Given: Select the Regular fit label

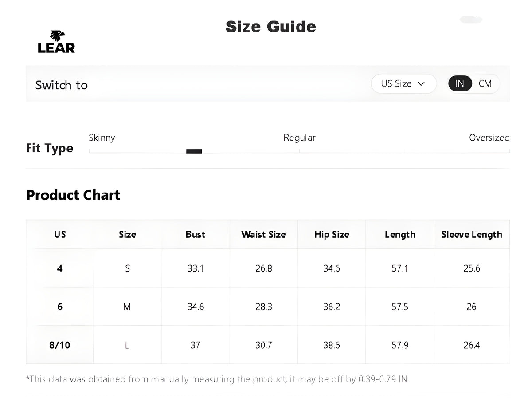Looking at the screenshot, I should tap(300, 138).
